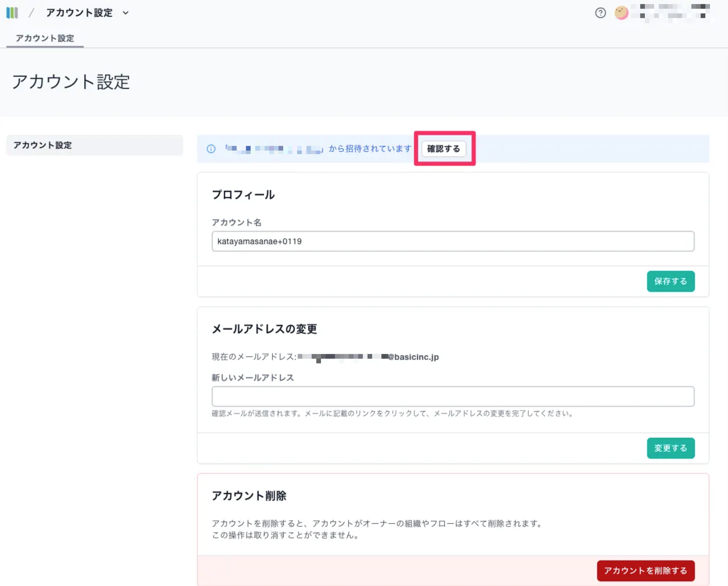Click the アカウント削除 section heading

tap(249, 496)
